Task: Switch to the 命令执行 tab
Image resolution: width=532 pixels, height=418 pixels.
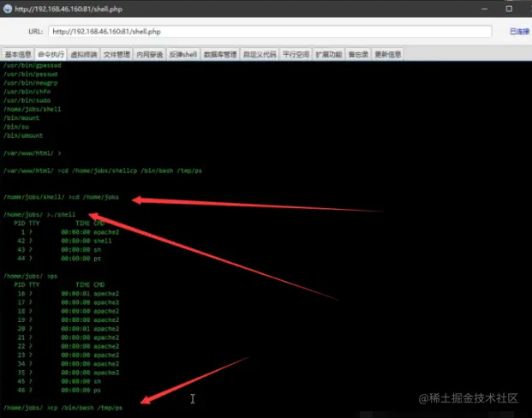Action: point(51,54)
